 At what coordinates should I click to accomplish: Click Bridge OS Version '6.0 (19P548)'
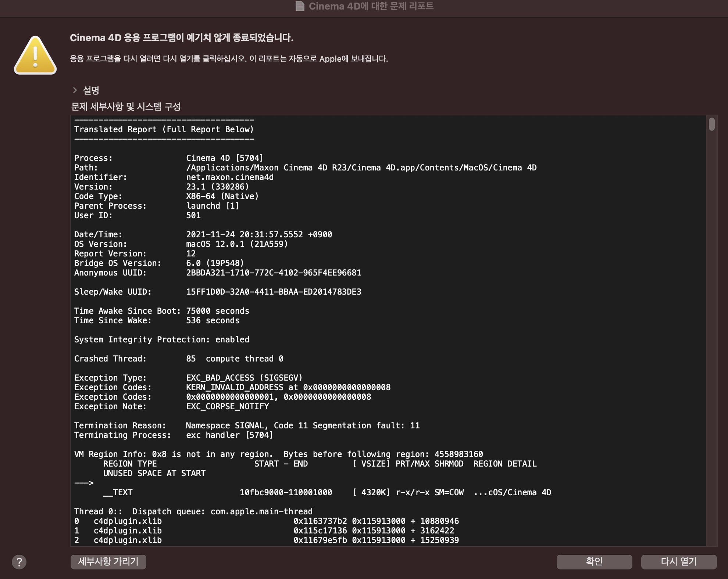coord(215,263)
